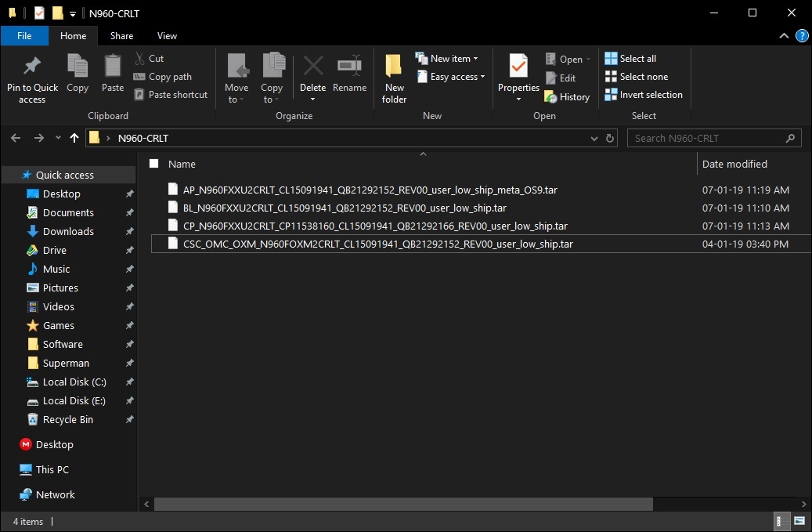Open the Help question mark icon
The image size is (812, 532).
pos(802,36)
